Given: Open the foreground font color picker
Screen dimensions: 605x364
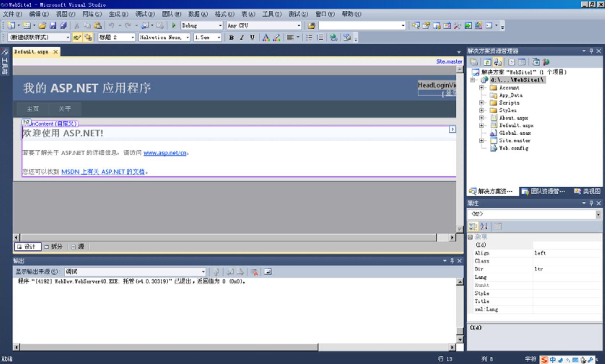Looking at the screenshot, I should pyautogui.click(x=266, y=37).
